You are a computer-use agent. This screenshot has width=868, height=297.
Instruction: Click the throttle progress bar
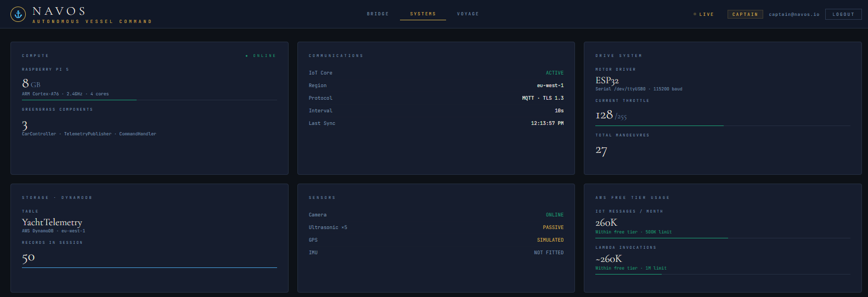pyautogui.click(x=723, y=126)
